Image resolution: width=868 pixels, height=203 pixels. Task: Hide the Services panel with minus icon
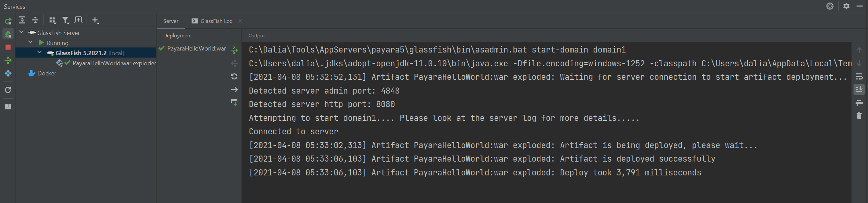click(860, 6)
